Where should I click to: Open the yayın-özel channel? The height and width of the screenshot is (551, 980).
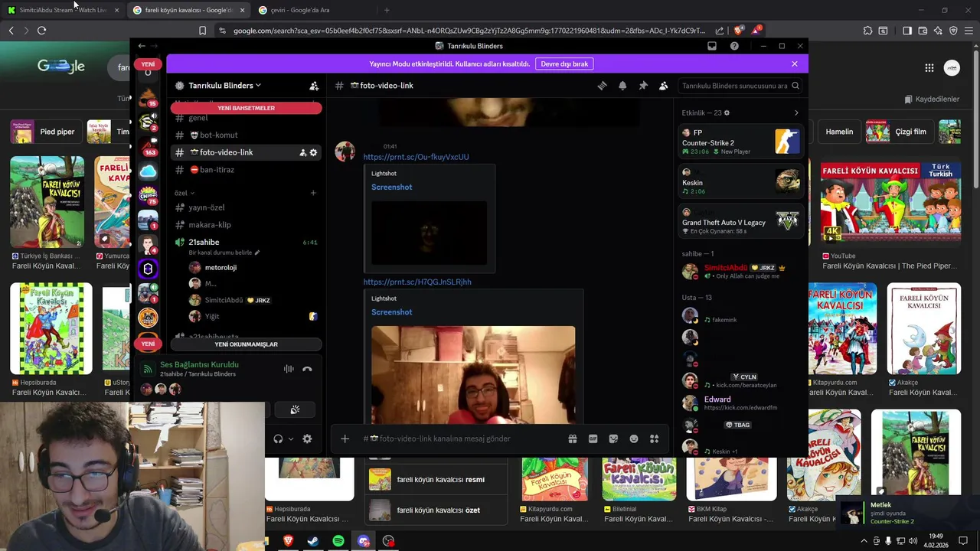click(245, 207)
